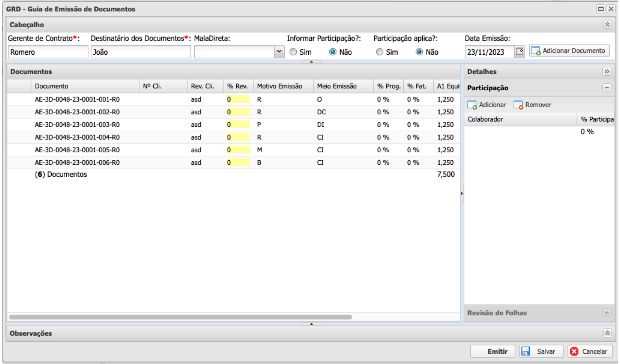This screenshot has width=620, height=364.
Task: Select Não for Informar Participação
Action: pos(333,52)
